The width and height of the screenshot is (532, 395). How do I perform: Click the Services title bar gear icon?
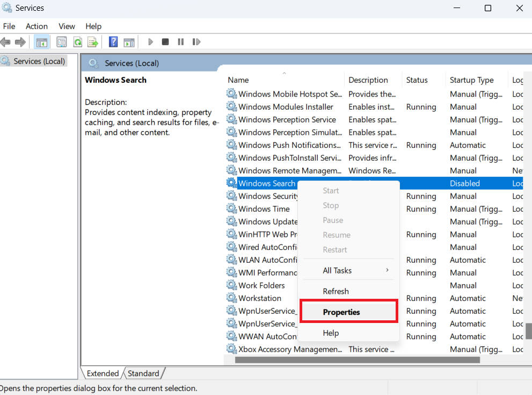click(7, 8)
